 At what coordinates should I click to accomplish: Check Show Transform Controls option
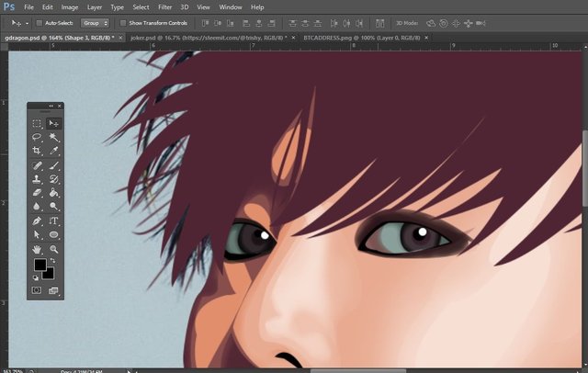point(124,22)
